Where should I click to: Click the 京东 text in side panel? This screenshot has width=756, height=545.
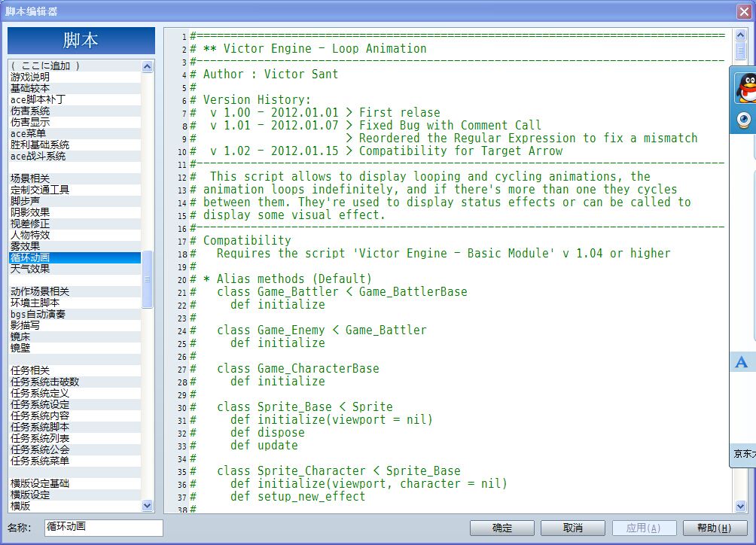point(744,453)
